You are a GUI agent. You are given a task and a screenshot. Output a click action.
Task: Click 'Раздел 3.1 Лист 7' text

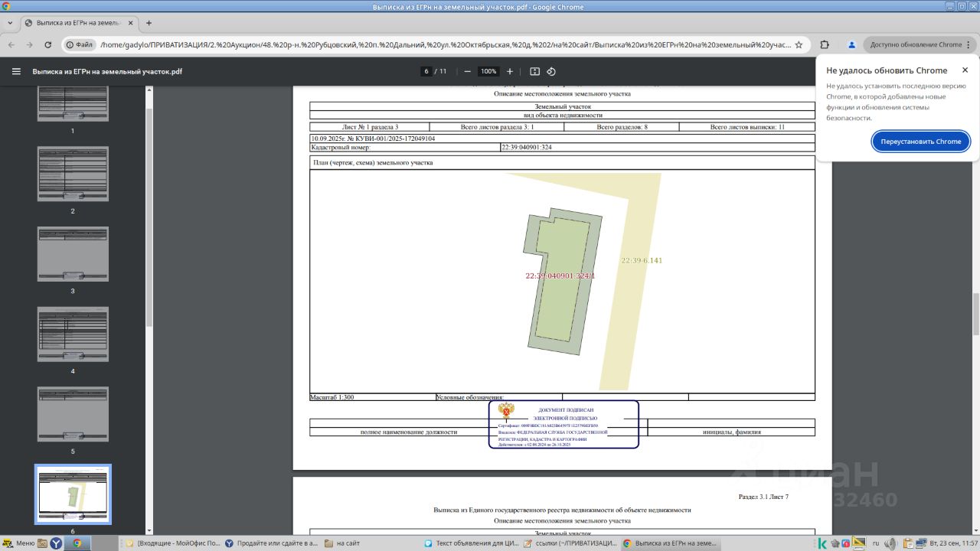click(x=763, y=497)
